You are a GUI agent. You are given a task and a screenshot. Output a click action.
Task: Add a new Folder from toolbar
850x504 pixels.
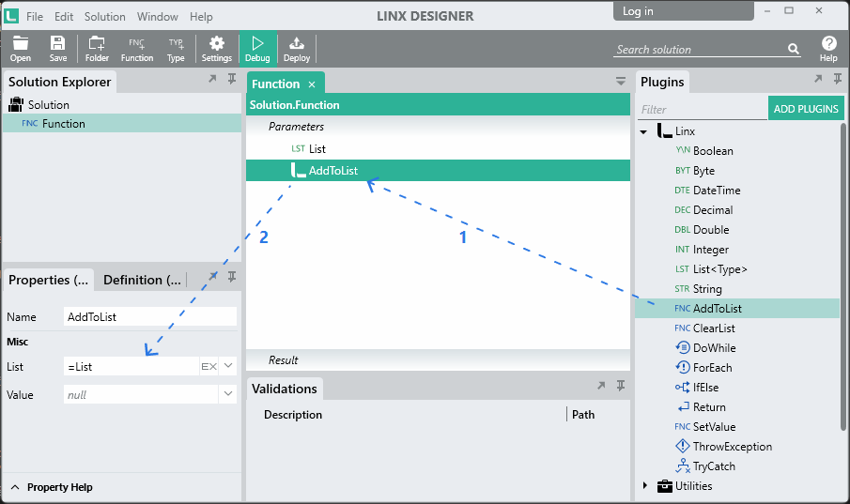97,49
